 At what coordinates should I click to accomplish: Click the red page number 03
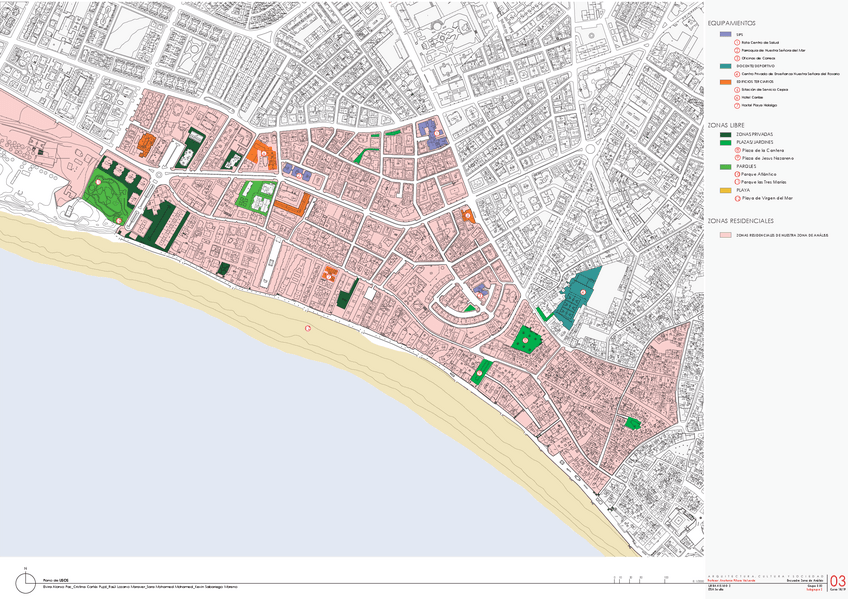(x=837, y=581)
